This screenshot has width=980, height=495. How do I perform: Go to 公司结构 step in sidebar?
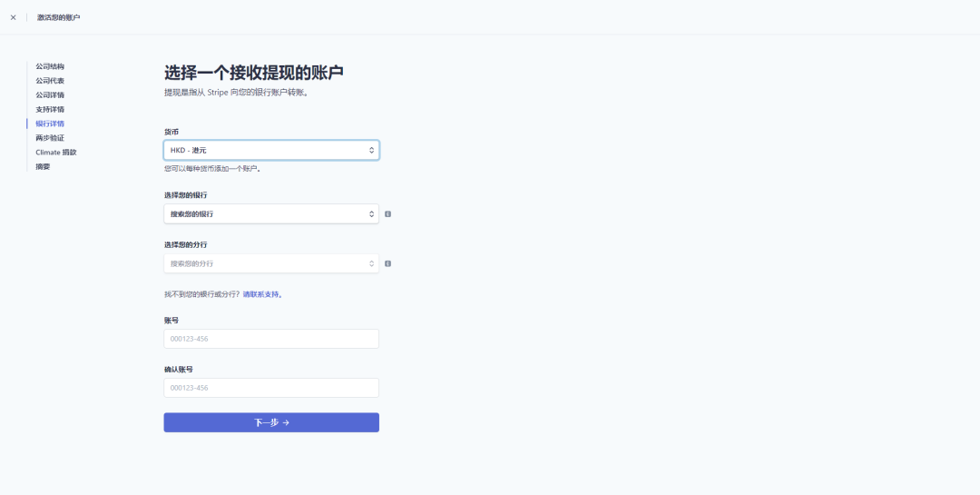[x=50, y=66]
